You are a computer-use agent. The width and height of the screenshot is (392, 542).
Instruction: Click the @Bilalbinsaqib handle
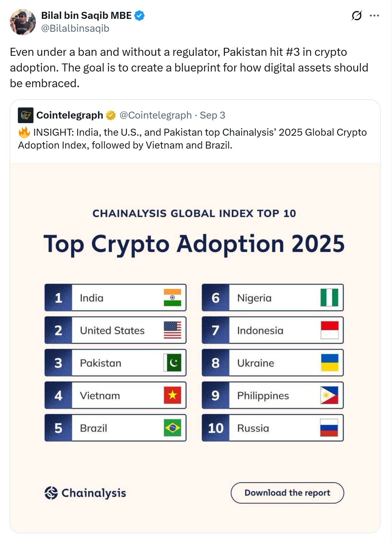coord(75,28)
